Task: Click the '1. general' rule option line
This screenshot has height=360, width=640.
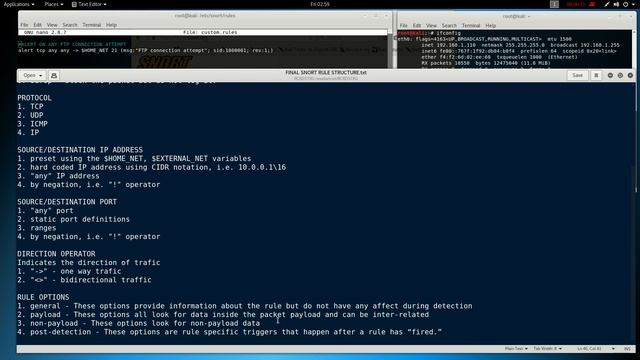Action: pyautogui.click(x=244, y=306)
